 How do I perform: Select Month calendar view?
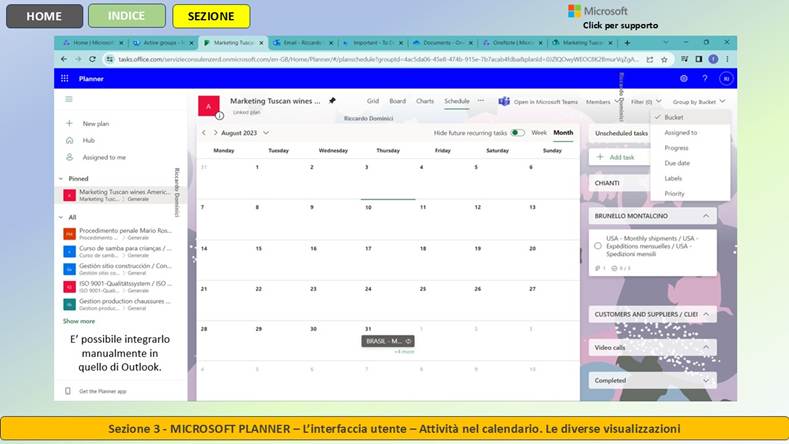point(563,133)
